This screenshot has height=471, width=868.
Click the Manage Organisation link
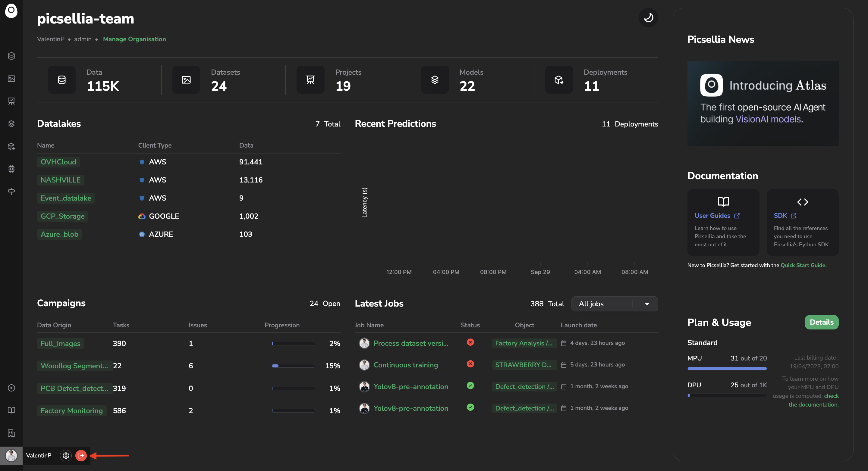134,39
